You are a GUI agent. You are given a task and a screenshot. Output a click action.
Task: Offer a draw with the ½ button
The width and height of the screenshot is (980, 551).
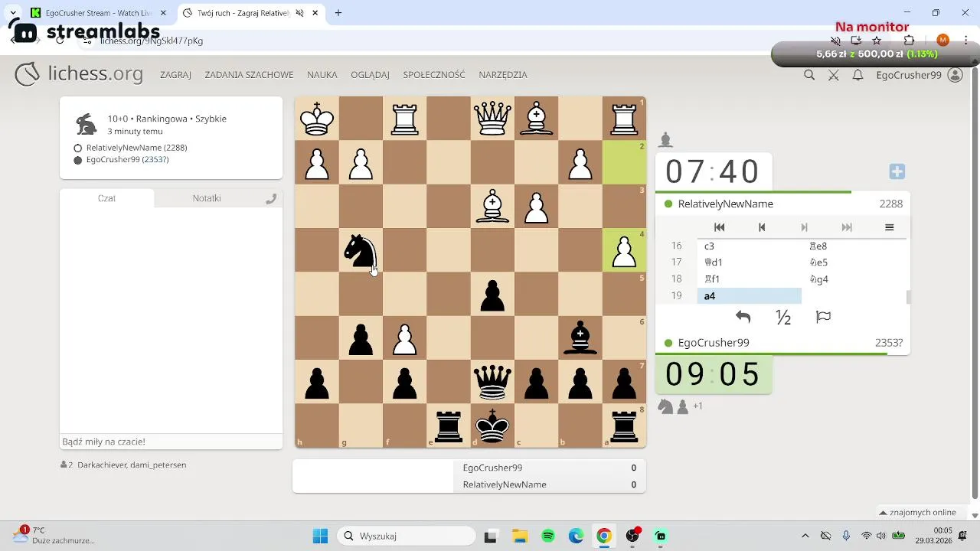click(x=783, y=317)
